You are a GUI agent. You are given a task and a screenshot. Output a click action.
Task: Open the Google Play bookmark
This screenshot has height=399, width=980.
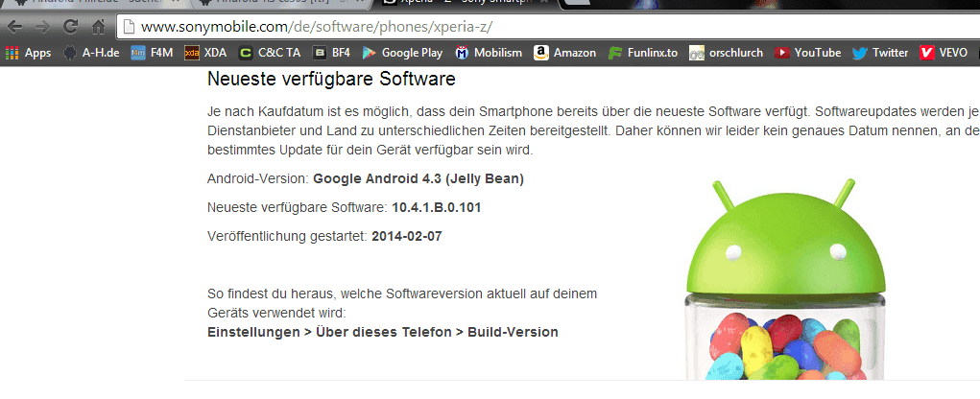pyautogui.click(x=402, y=53)
